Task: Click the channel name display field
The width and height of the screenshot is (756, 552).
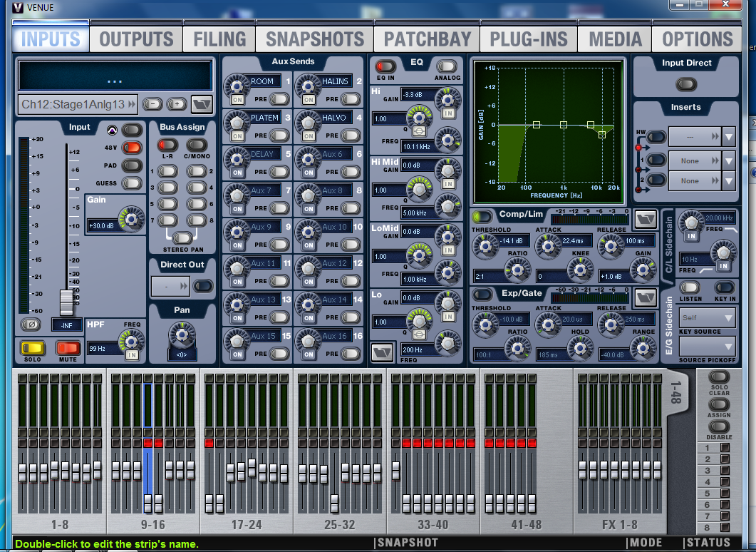Action: click(x=115, y=76)
